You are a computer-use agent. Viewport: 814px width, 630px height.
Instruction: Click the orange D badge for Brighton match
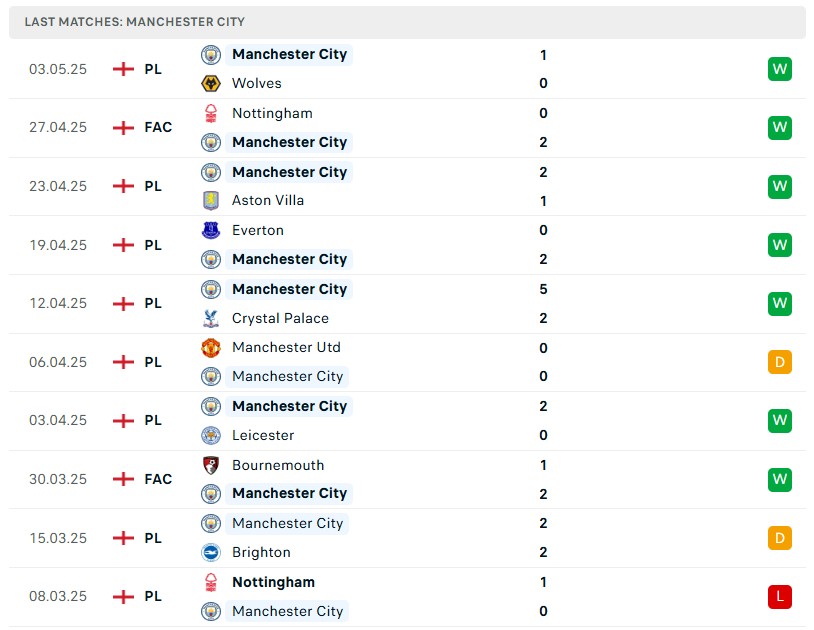point(780,538)
